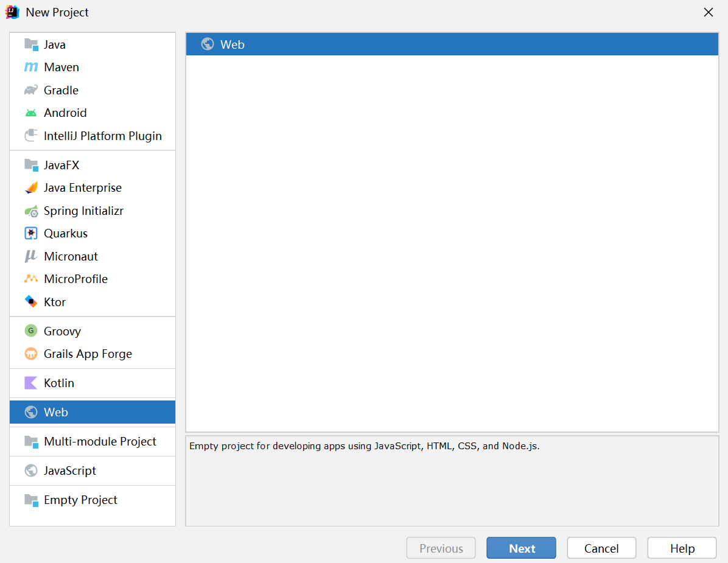Choose Grails App Forge label
This screenshot has height=563, width=728.
click(88, 354)
